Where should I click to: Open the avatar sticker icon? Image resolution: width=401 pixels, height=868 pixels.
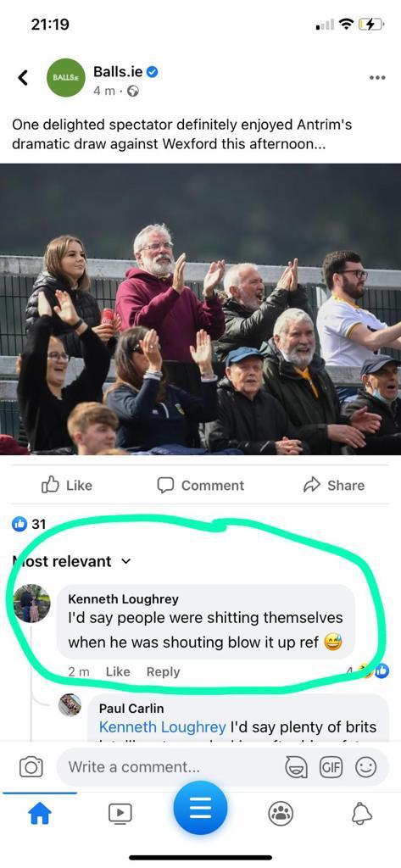click(x=296, y=766)
